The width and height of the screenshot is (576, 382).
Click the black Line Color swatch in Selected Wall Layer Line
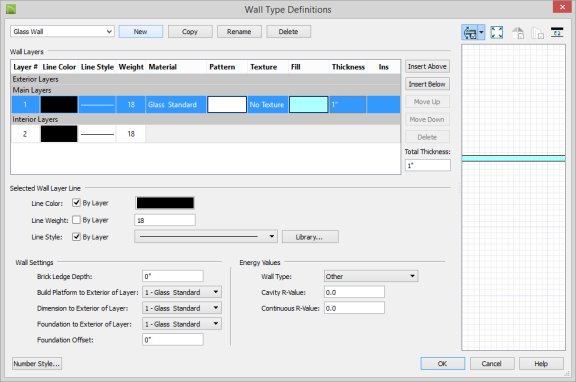pyautogui.click(x=165, y=203)
